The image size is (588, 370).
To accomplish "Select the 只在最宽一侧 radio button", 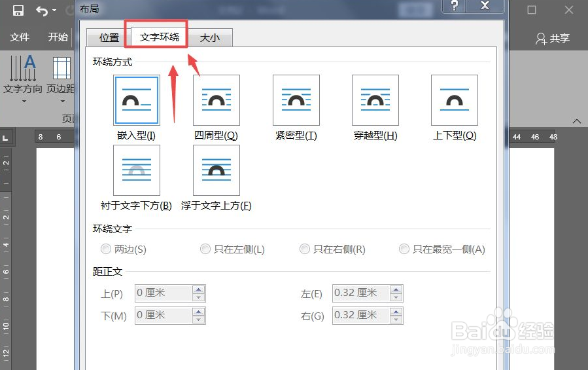I will point(404,249).
